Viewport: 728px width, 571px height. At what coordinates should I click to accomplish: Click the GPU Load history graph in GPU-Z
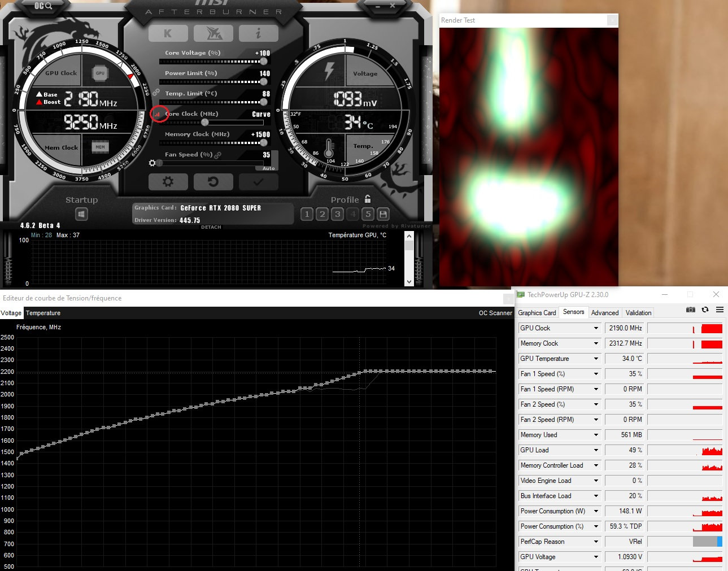point(685,450)
